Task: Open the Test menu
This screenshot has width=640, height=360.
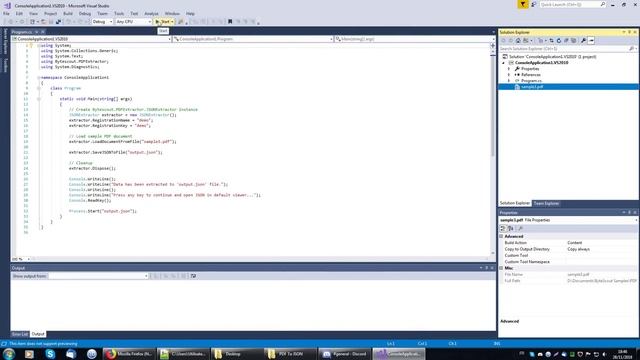Action: (134, 13)
